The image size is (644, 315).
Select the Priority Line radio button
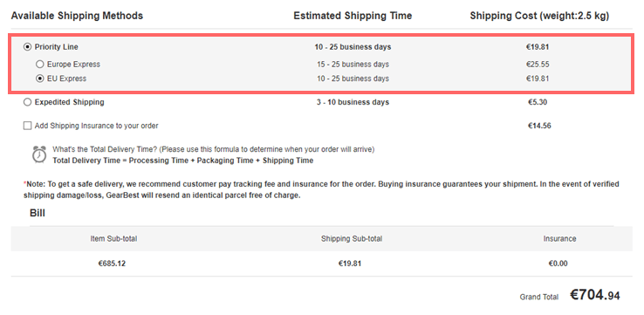(27, 47)
